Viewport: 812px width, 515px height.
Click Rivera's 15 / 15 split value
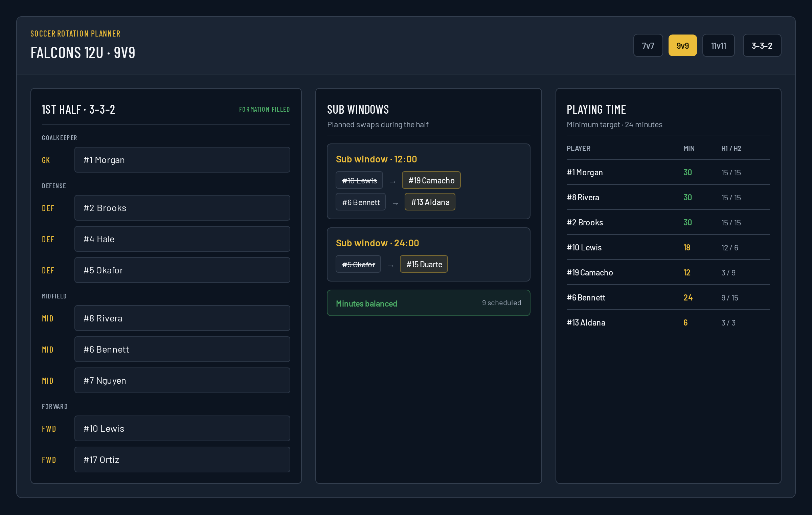click(731, 197)
